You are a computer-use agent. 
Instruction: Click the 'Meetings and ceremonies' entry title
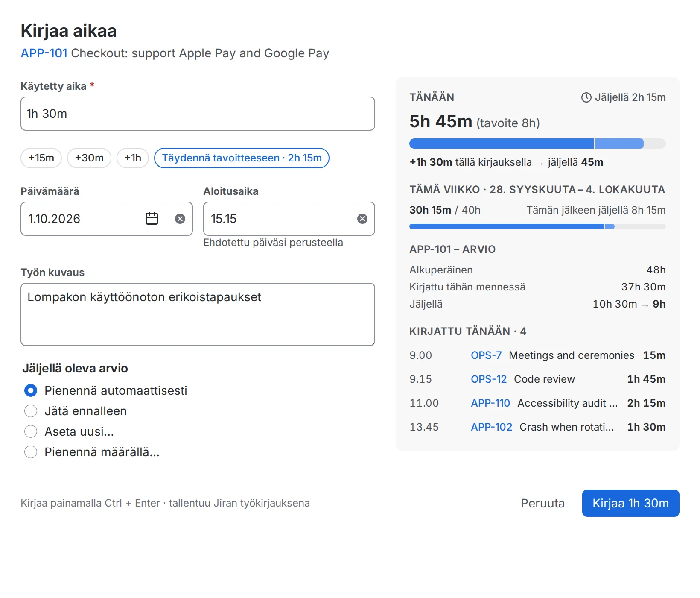(572, 355)
